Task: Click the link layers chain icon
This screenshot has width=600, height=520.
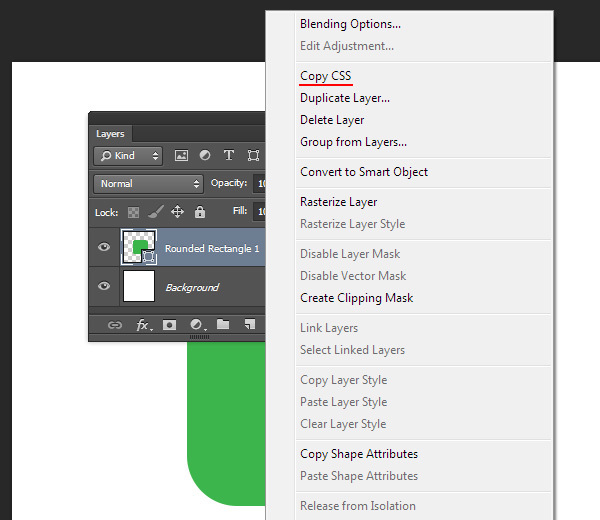Action: pyautogui.click(x=115, y=325)
